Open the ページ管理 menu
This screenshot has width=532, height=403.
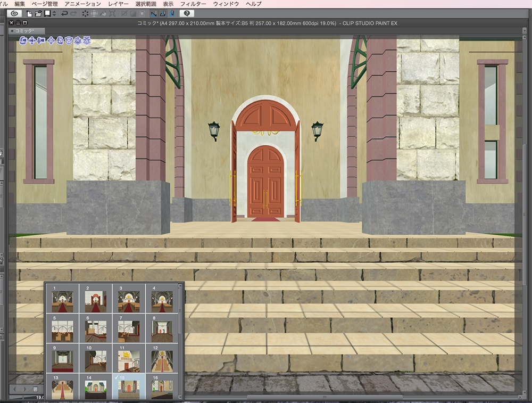45,4
